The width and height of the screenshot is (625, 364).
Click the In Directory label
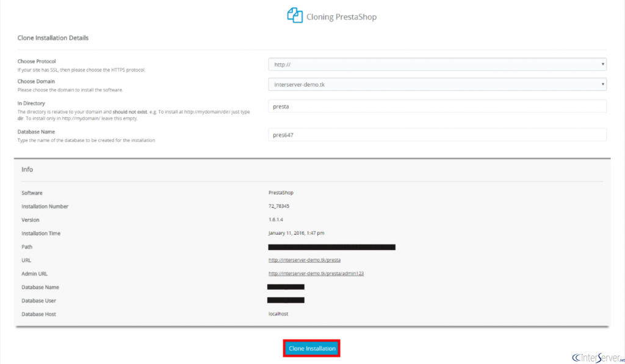[31, 103]
